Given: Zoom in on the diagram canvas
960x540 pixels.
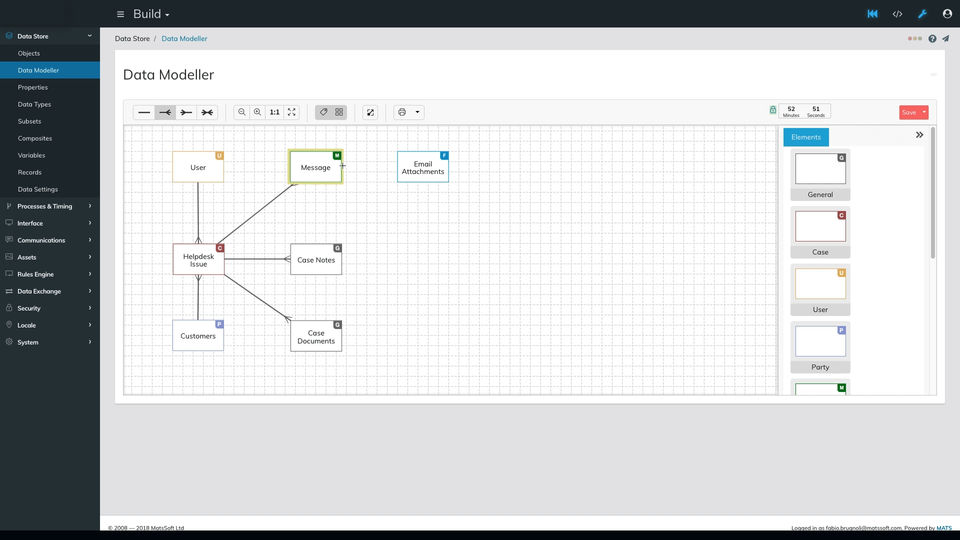Looking at the screenshot, I should coord(258,113).
